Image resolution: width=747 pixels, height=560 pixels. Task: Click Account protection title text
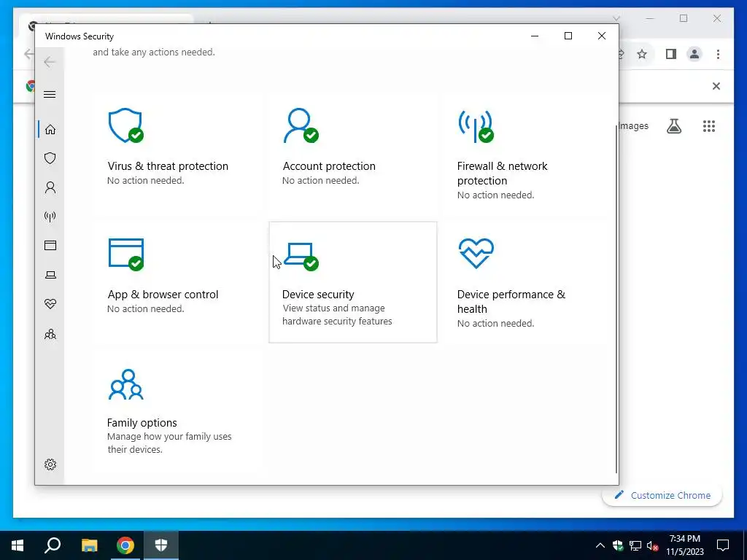coord(329,166)
